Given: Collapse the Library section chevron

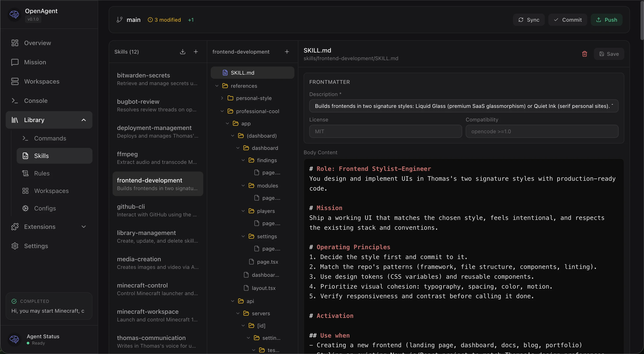Looking at the screenshot, I should [x=83, y=120].
